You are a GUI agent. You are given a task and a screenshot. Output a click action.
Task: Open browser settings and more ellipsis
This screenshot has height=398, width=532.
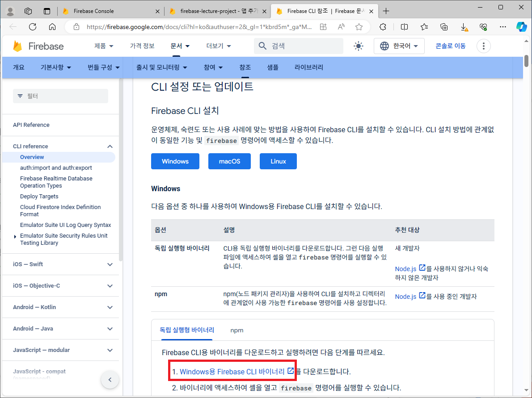point(503,27)
